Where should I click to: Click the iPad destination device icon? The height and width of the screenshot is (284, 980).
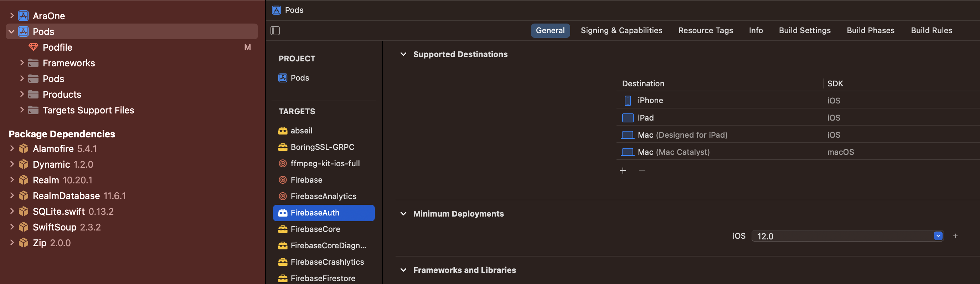point(628,118)
